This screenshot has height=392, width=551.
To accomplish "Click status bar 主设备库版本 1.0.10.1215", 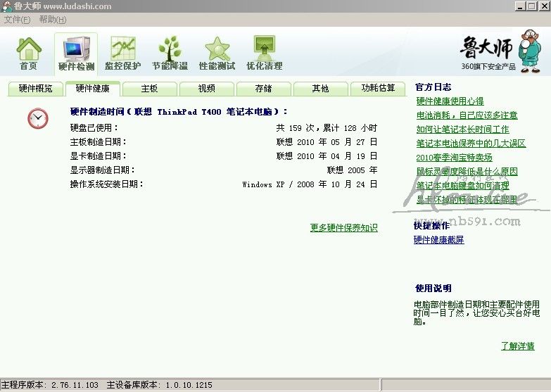I will pos(159,385).
